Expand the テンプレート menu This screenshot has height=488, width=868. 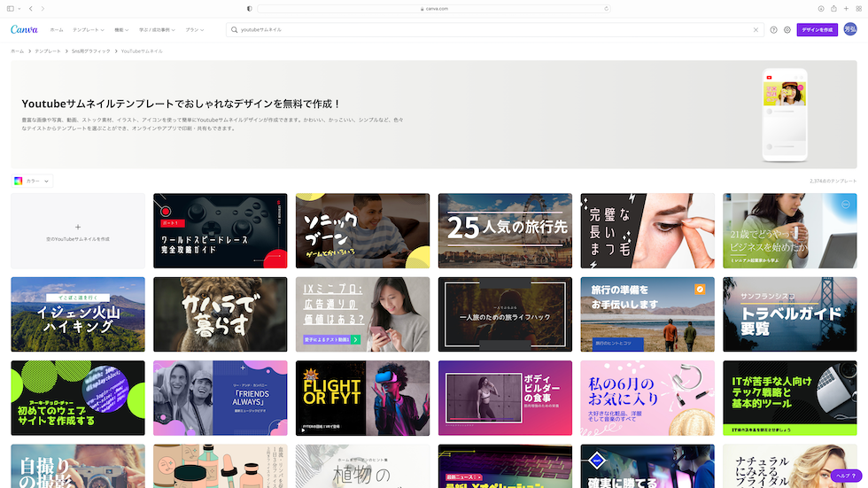88,30
